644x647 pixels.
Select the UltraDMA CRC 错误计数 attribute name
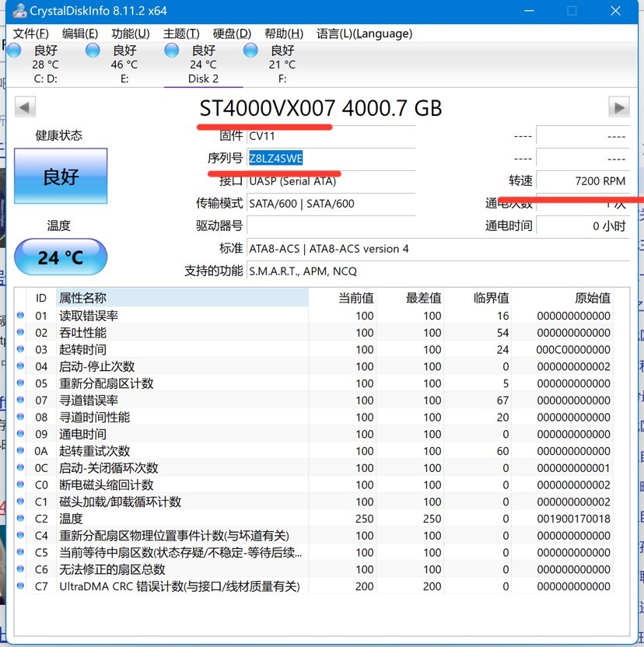pyautogui.click(x=180, y=587)
